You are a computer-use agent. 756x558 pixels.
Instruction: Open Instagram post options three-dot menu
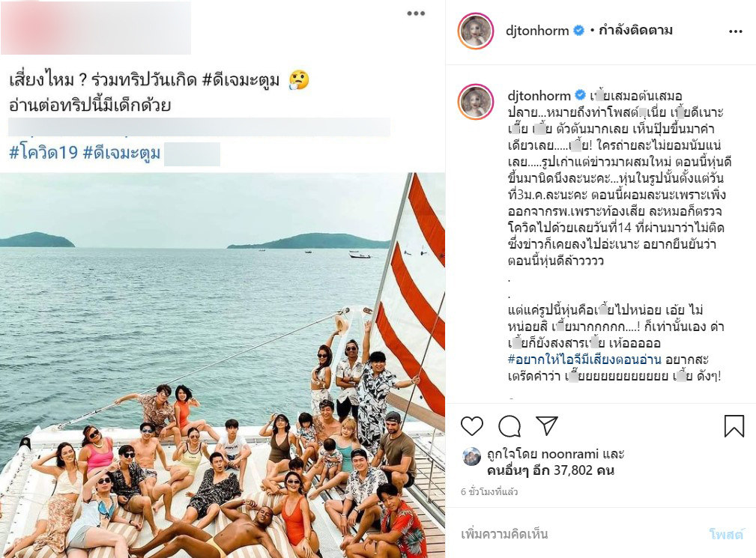(735, 31)
